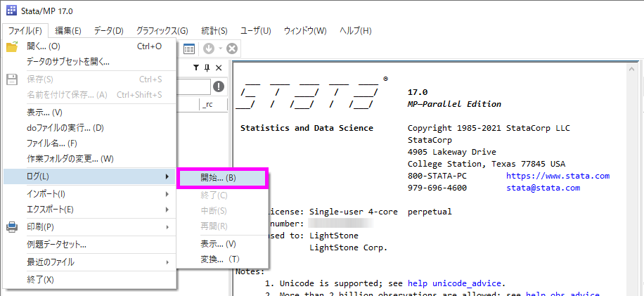The width and height of the screenshot is (644, 296).
Task: Close the History panel with X icon
Action: [219, 67]
